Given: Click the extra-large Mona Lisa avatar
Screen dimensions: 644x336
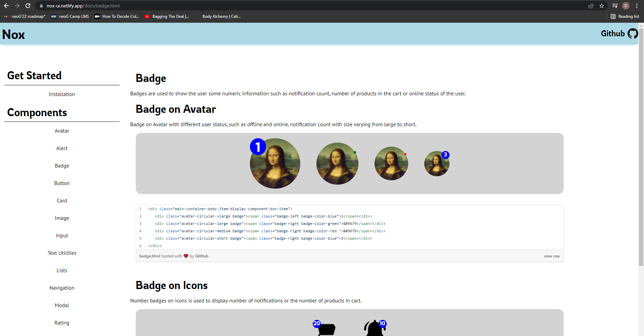Looking at the screenshot, I should pyautogui.click(x=275, y=163).
